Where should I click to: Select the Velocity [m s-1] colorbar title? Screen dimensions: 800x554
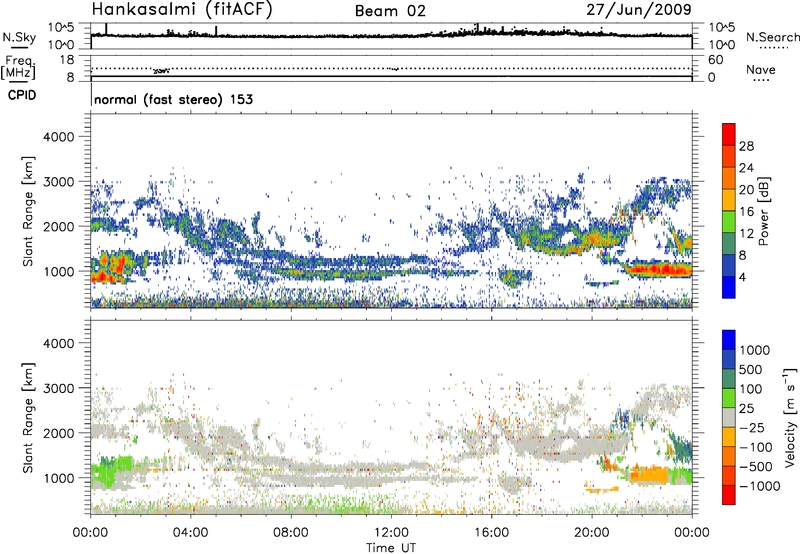pyautogui.click(x=790, y=417)
